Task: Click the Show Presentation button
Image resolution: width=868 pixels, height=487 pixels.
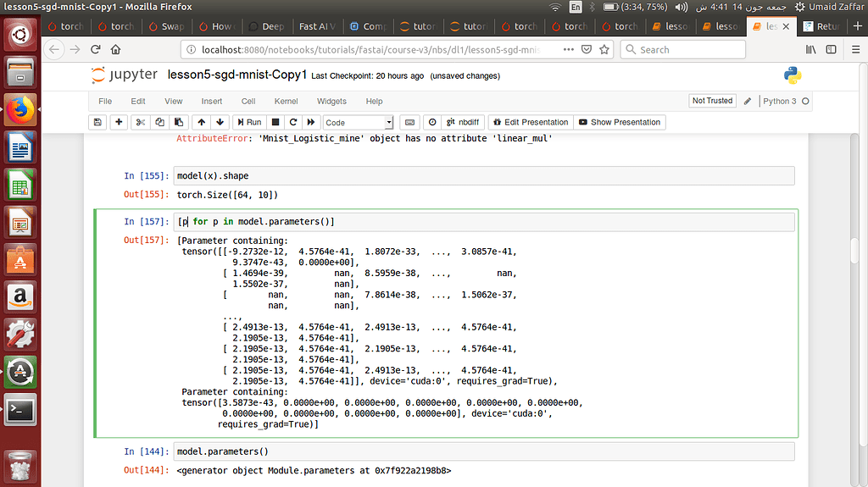Action: coord(619,122)
